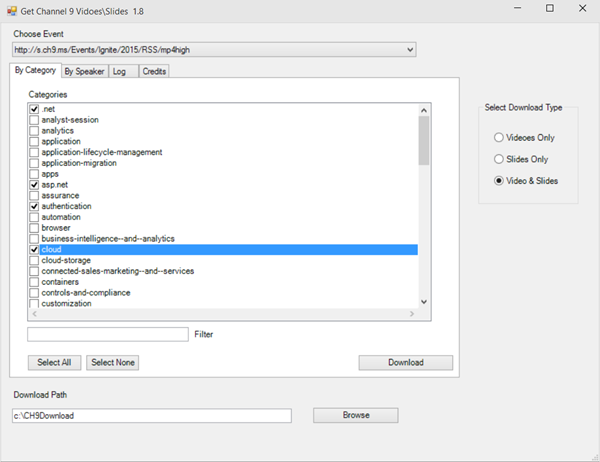600x462 pixels.
Task: Uncheck the asp.net category
Action: [34, 185]
